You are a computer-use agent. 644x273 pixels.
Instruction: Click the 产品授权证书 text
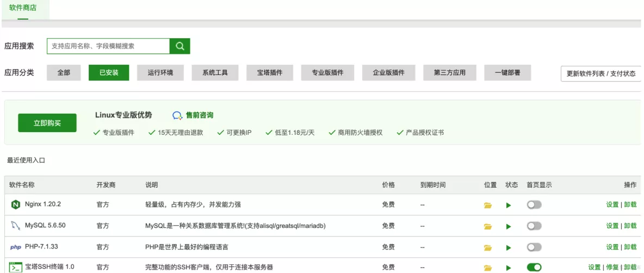click(x=425, y=133)
